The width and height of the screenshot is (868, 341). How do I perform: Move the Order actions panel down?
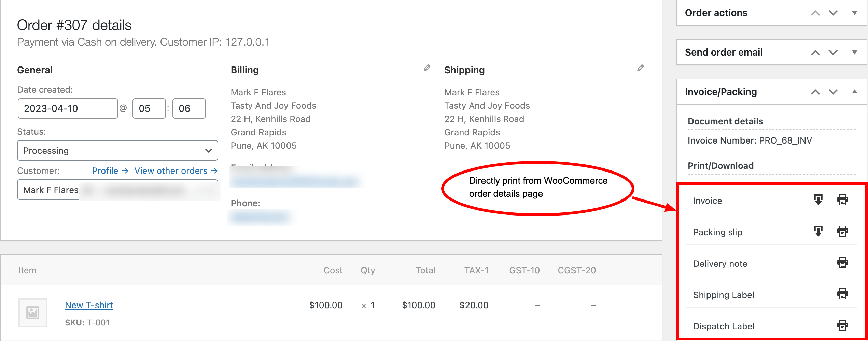(x=833, y=13)
